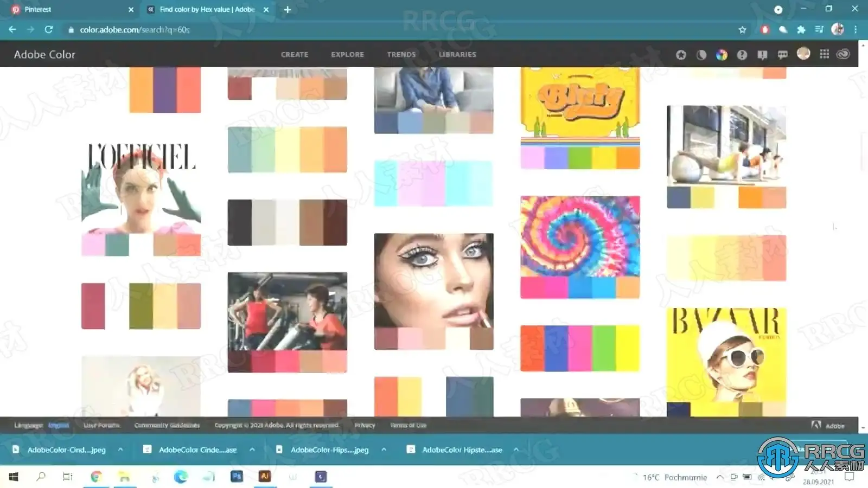Select the red, blue, pink, green, yellow palette

[580, 348]
